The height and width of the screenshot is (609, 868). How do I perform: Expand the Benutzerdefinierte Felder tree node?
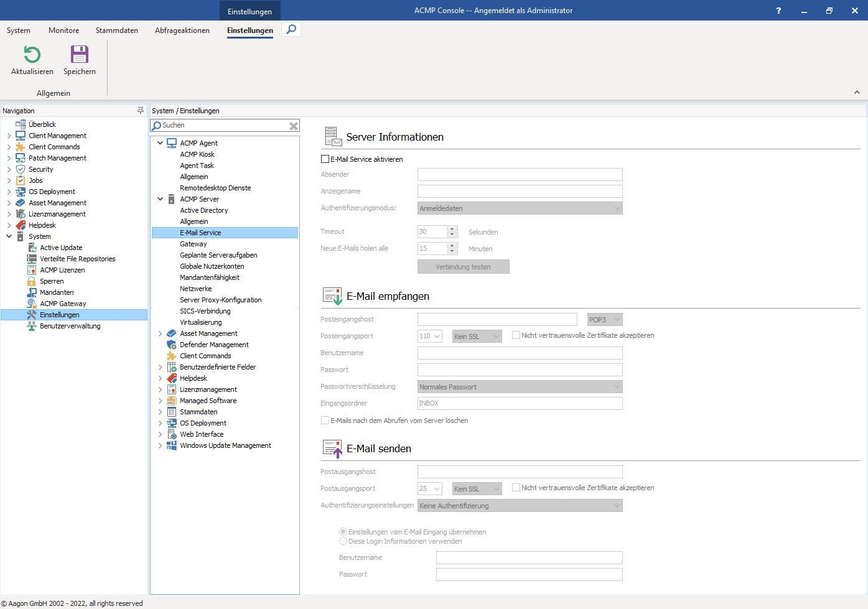pyautogui.click(x=160, y=367)
